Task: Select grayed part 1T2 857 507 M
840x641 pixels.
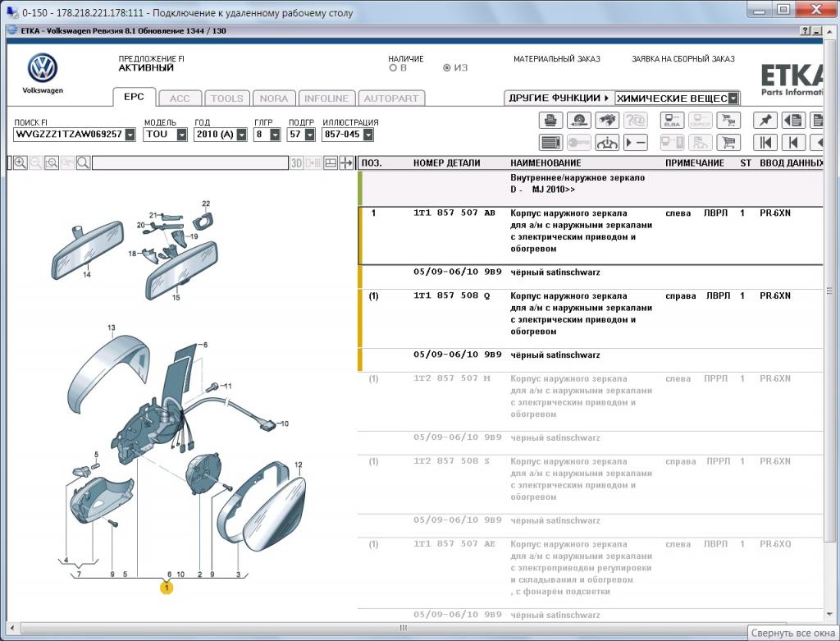Action: (452, 378)
